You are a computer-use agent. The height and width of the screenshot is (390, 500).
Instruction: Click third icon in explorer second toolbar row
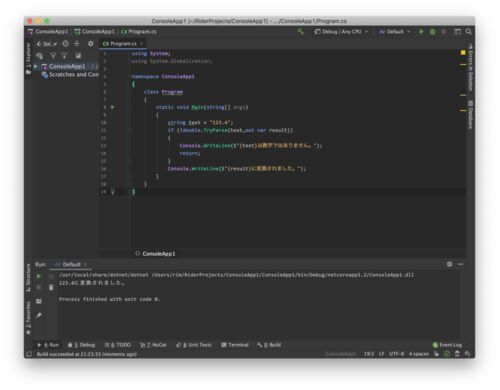pyautogui.click(x=64, y=55)
